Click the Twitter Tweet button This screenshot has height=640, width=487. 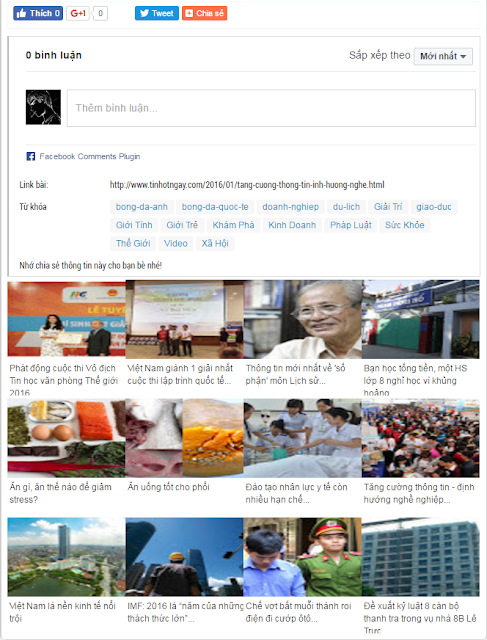[x=157, y=13]
